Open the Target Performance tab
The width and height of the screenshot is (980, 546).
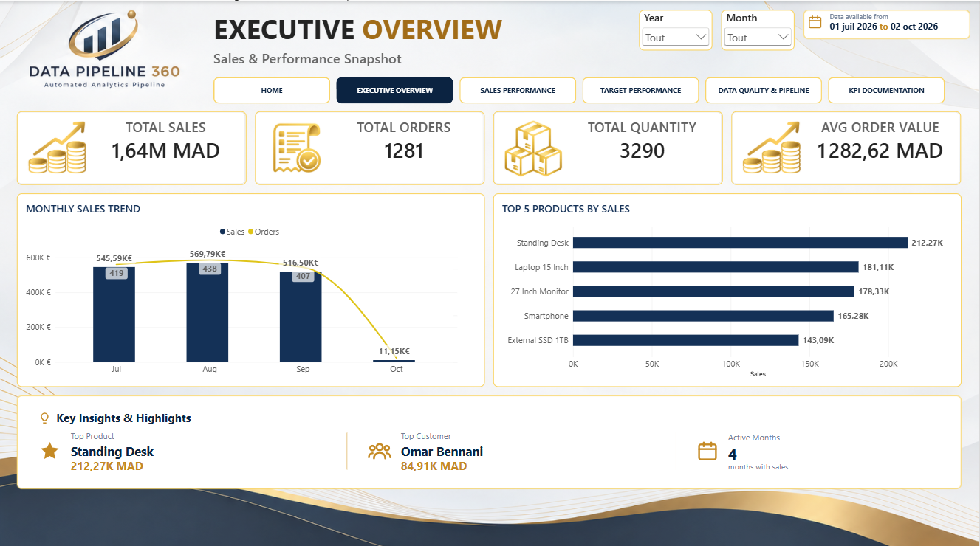(640, 90)
